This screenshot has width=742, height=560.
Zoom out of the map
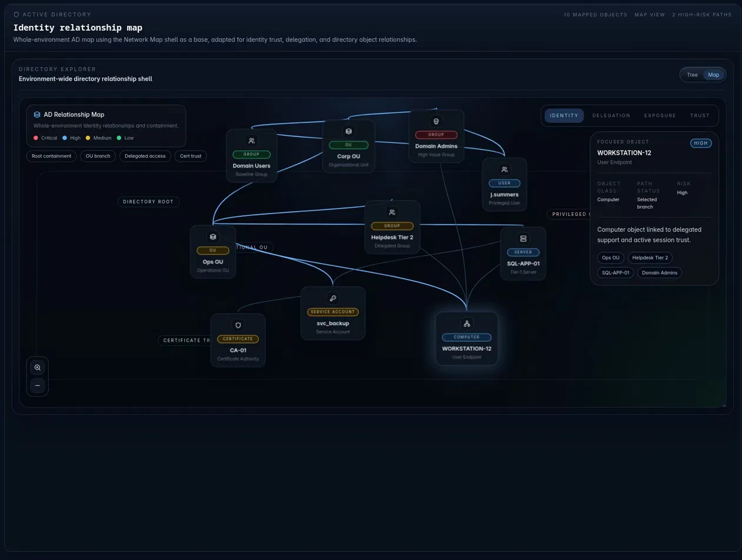click(38, 386)
